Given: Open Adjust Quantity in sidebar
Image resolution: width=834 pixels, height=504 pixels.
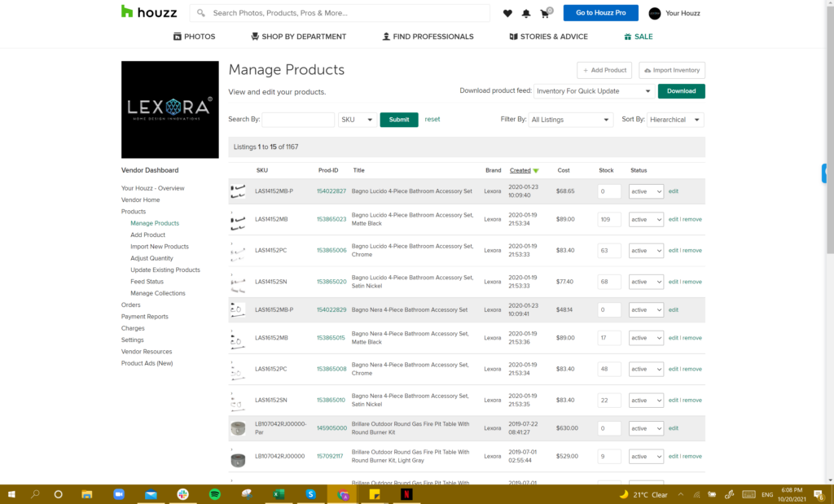Looking at the screenshot, I should [151, 258].
